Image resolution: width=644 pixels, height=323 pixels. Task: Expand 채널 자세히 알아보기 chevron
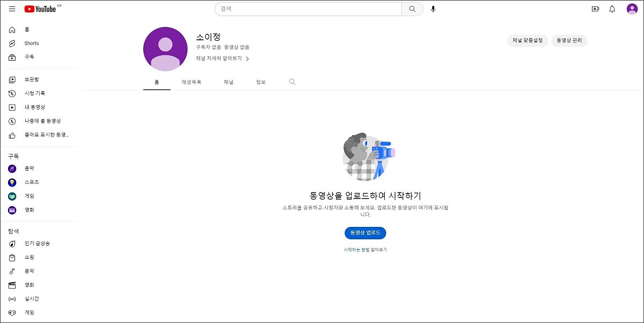(x=247, y=58)
